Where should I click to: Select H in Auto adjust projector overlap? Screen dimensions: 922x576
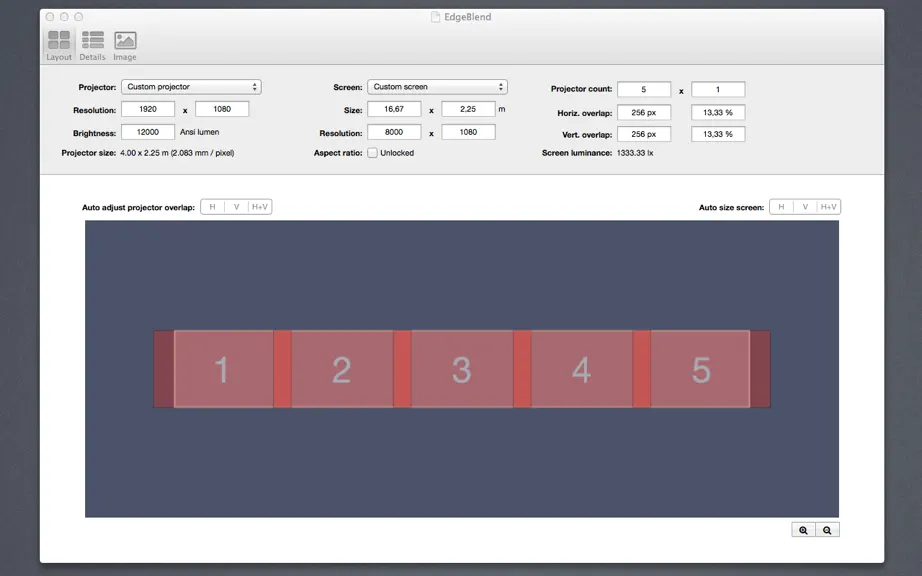pyautogui.click(x=212, y=207)
